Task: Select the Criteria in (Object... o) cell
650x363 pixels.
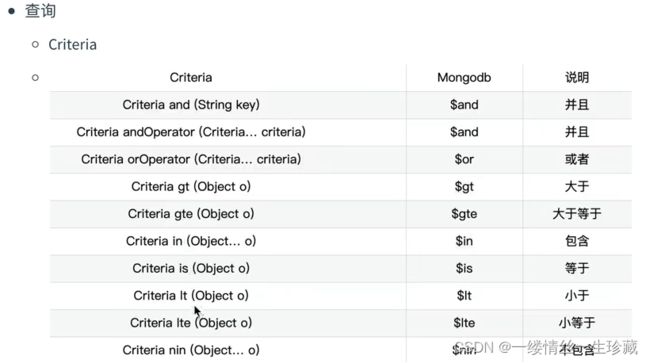Action: pyautogui.click(x=191, y=242)
